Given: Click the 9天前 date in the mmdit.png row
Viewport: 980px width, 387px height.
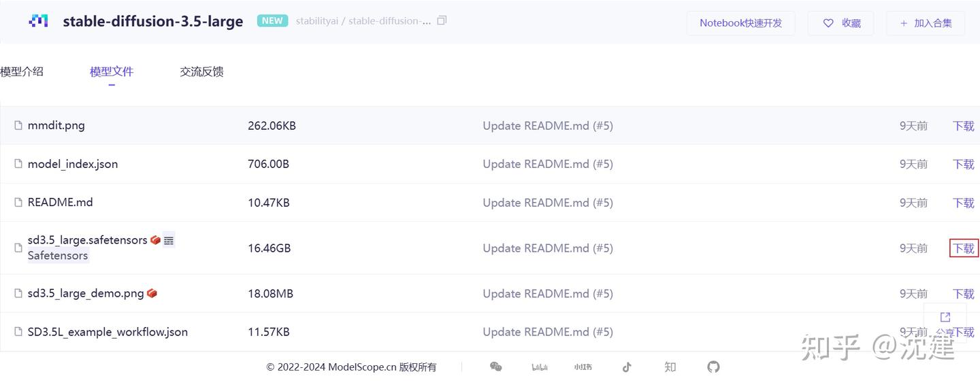Looking at the screenshot, I should point(913,126).
